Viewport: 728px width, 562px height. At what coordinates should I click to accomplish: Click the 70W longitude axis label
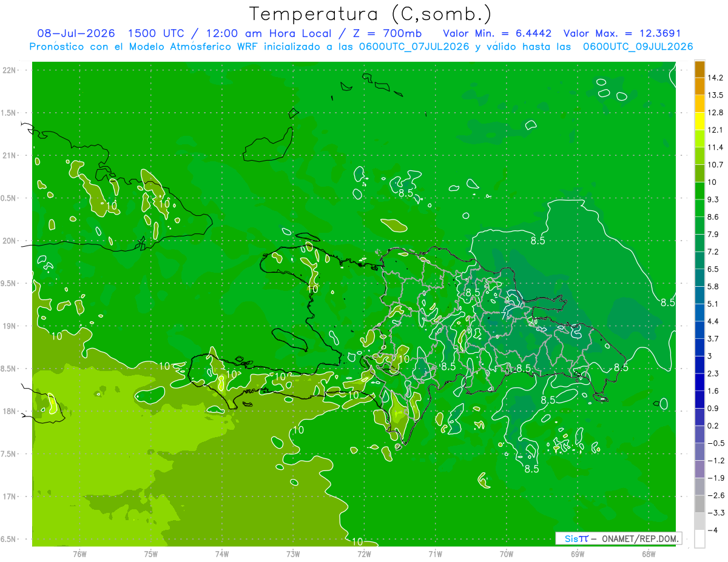[507, 554]
